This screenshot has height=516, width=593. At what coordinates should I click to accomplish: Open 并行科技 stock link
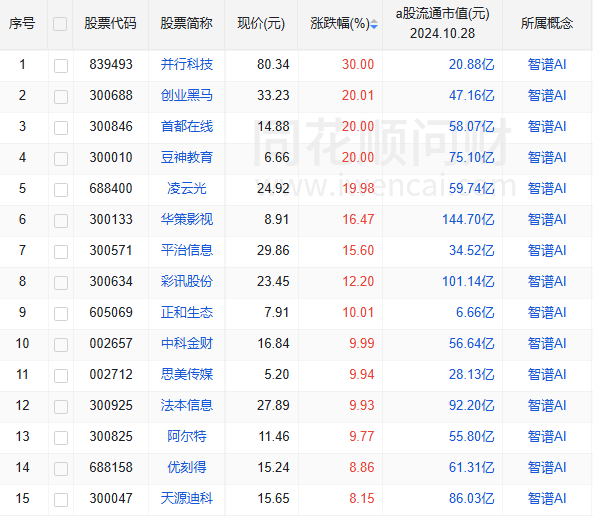(187, 64)
